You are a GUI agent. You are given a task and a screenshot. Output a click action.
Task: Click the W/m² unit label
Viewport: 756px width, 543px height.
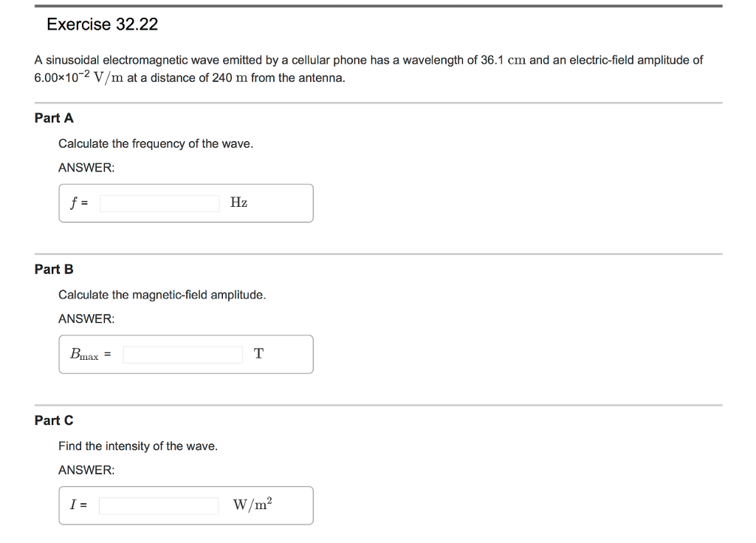[252, 505]
